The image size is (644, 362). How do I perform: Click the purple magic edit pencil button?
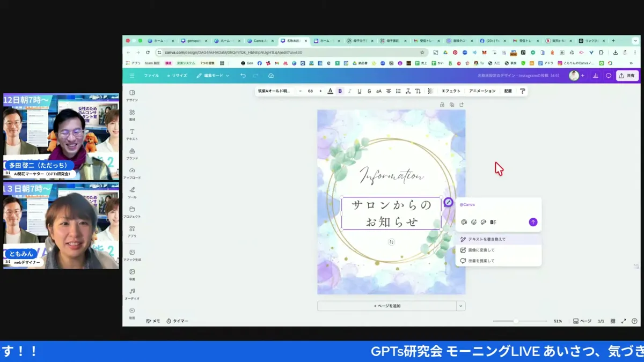point(448,202)
